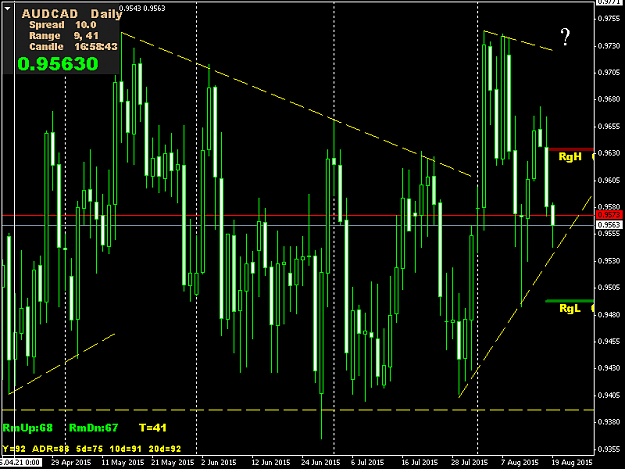This screenshot has width=625, height=469.
Task: Click the highlighted date box at bottom-left
Action: tap(20, 463)
